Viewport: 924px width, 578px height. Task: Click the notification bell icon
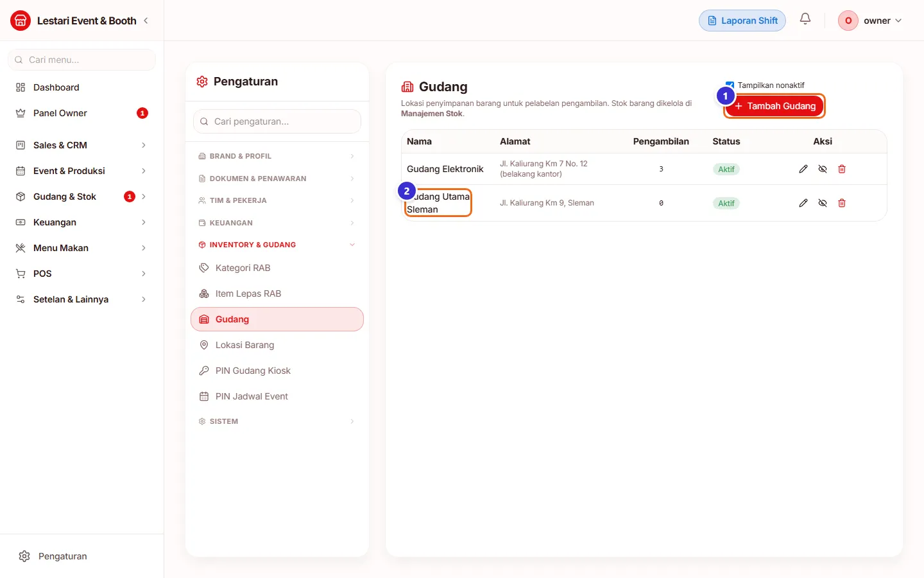tap(805, 19)
